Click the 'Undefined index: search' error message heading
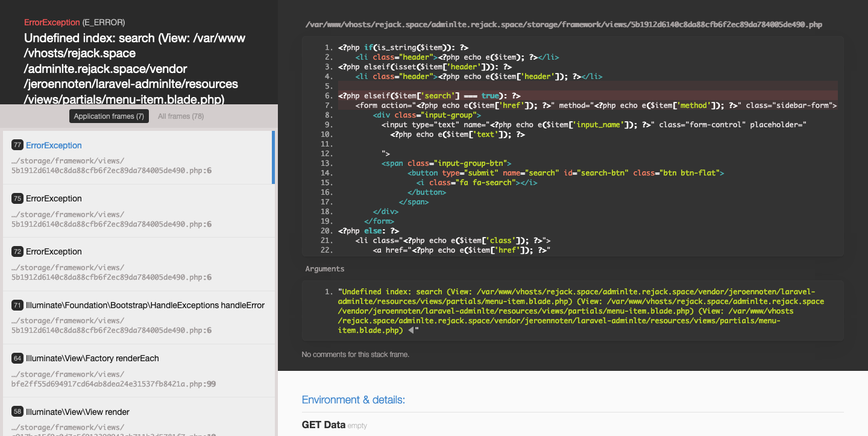The image size is (868, 436). [x=136, y=69]
